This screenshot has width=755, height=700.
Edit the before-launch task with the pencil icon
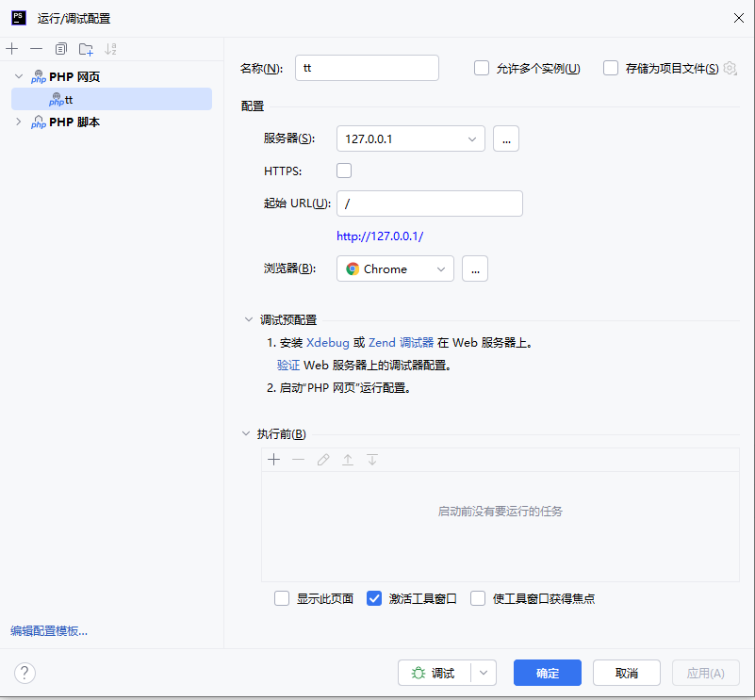point(323,460)
